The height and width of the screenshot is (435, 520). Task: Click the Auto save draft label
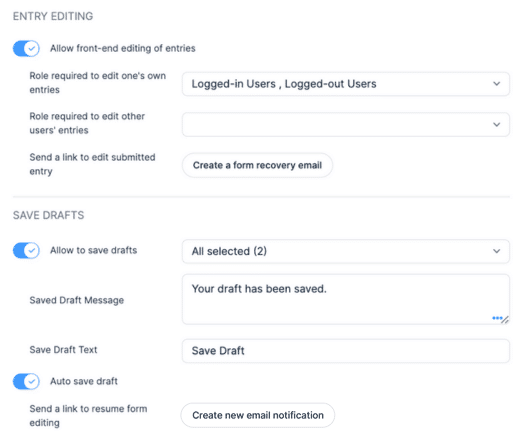point(84,381)
